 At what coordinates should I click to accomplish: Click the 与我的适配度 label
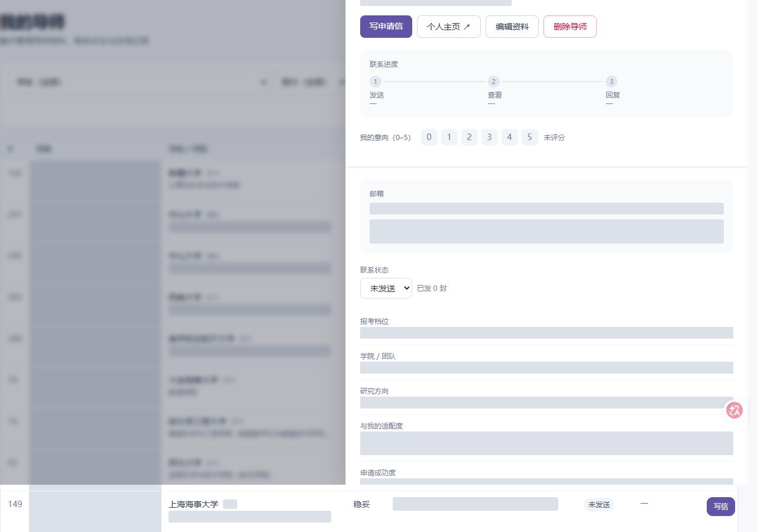[381, 426]
